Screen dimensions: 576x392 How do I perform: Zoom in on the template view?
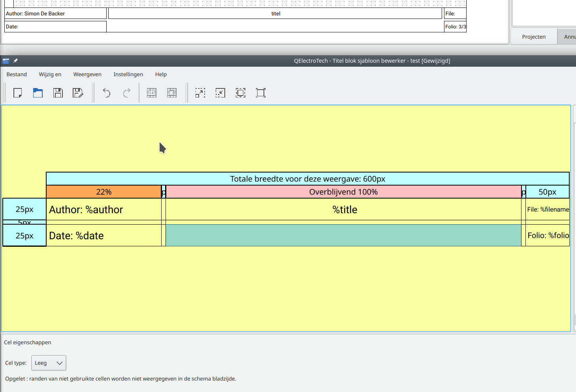point(200,93)
